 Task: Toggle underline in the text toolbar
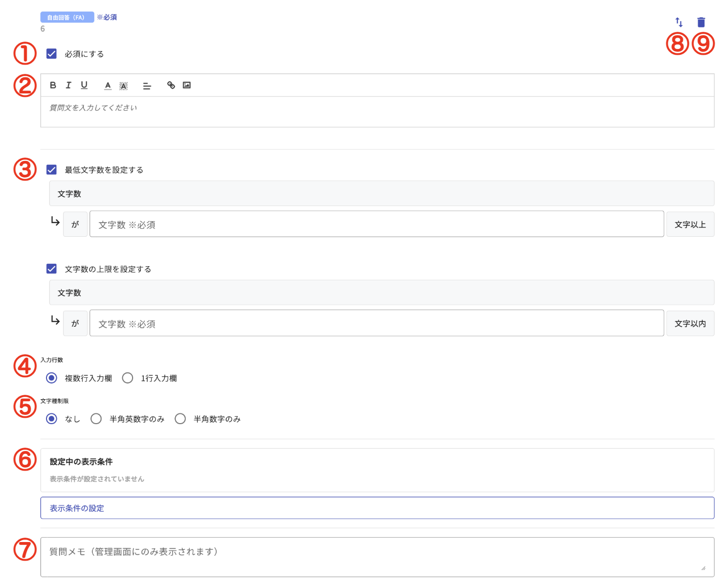coord(84,85)
